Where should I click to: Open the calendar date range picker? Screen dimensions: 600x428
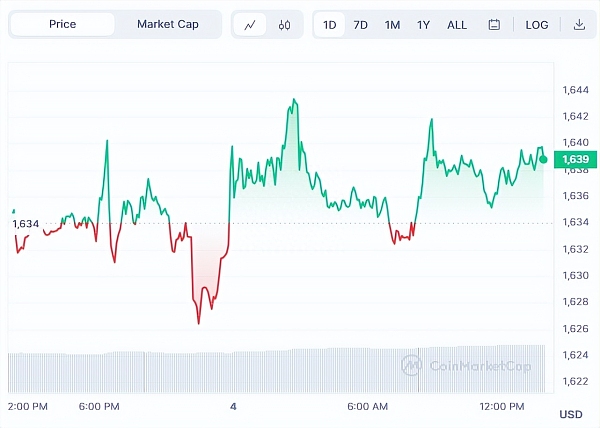pyautogui.click(x=494, y=25)
